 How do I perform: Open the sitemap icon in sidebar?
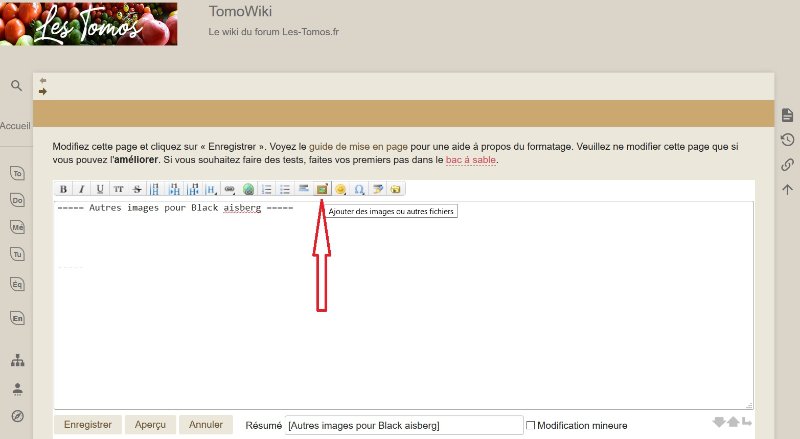17,360
